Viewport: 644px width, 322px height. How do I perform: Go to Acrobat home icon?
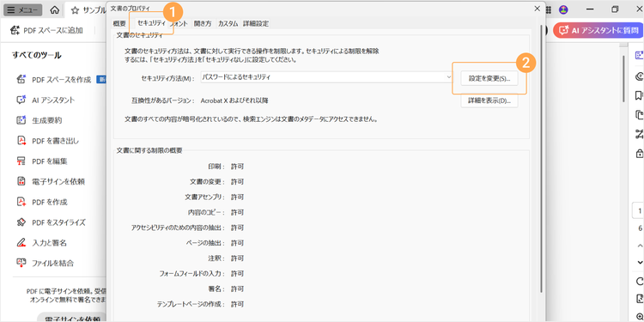pyautogui.click(x=54, y=10)
